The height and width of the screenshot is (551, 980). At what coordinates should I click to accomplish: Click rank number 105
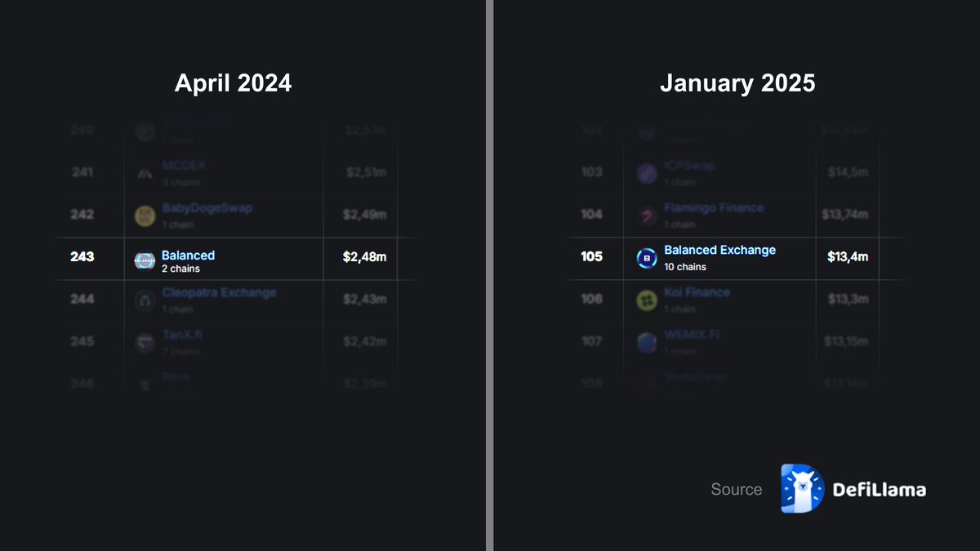[x=591, y=256]
